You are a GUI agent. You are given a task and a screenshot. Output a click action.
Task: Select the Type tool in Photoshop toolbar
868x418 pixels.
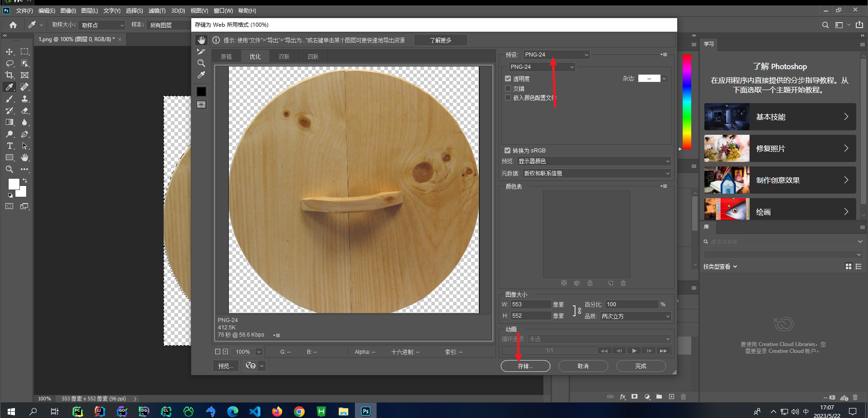(x=9, y=146)
